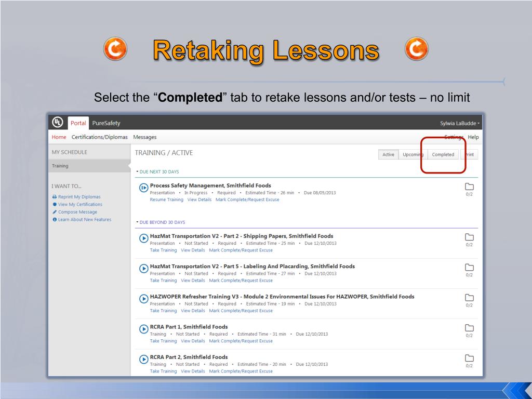This screenshot has width=532, height=399.
Task: Click Learn About New Features link
Action: [85, 220]
